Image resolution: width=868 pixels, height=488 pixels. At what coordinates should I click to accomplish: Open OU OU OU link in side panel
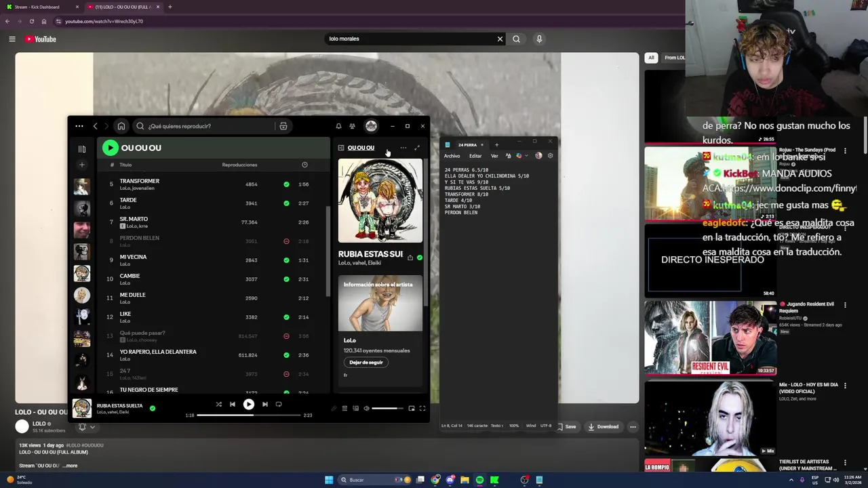coord(361,148)
